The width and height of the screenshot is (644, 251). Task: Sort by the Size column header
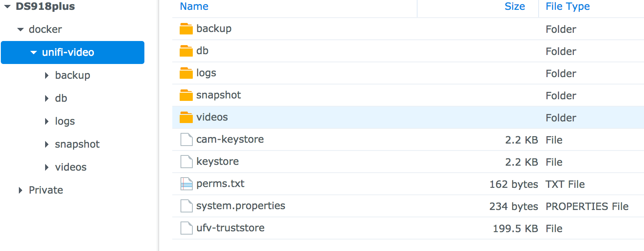pos(515,7)
